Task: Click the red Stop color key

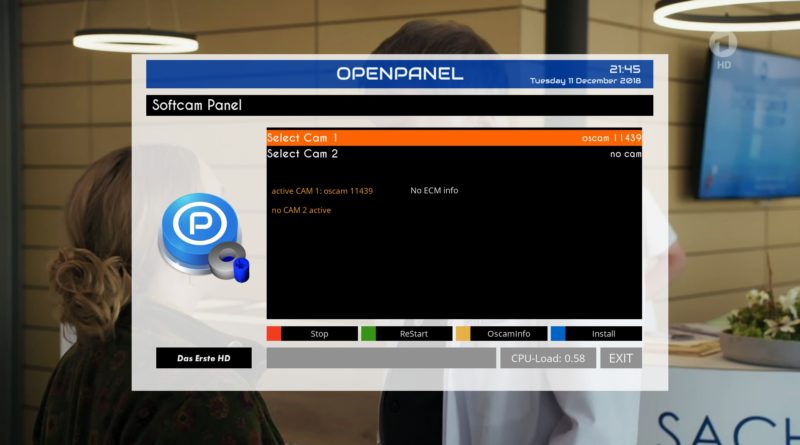Action: click(x=274, y=334)
